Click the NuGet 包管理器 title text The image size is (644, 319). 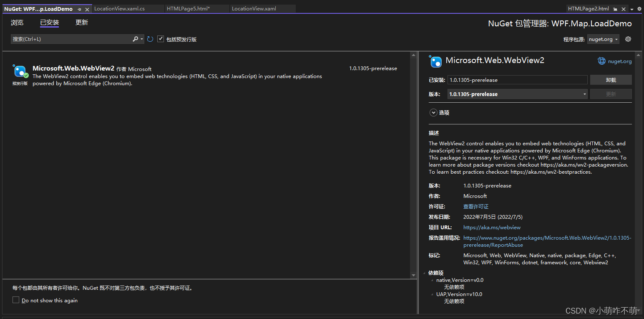click(x=560, y=24)
